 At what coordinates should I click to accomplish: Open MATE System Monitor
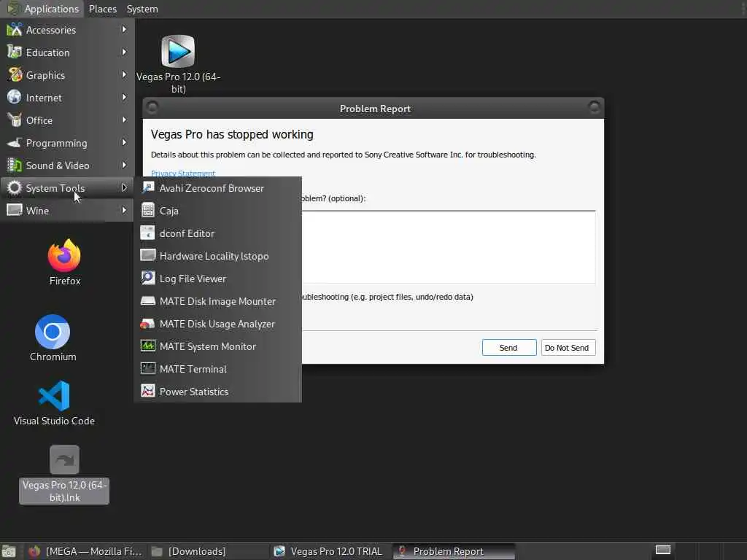pyautogui.click(x=217, y=346)
